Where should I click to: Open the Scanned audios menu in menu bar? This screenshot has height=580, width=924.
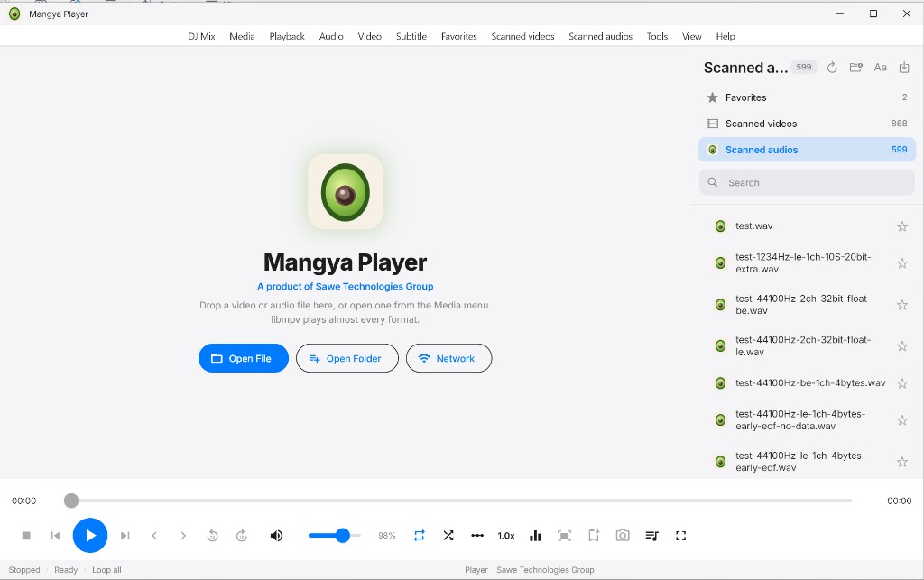(x=600, y=36)
